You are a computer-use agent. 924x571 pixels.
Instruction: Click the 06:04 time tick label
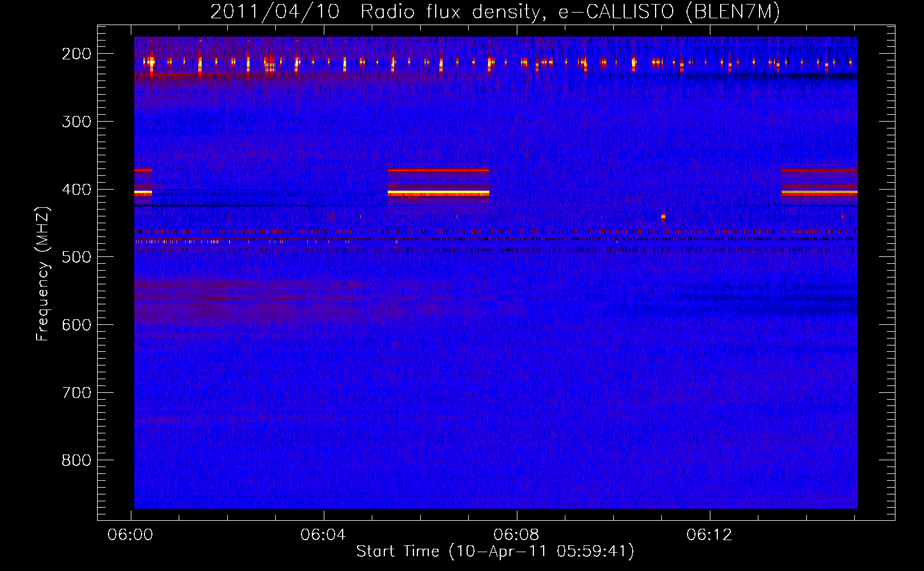coord(323,534)
